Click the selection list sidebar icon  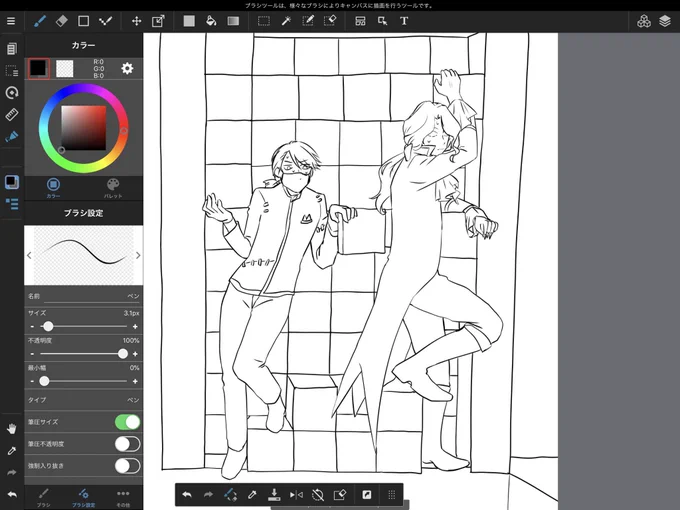(x=12, y=71)
